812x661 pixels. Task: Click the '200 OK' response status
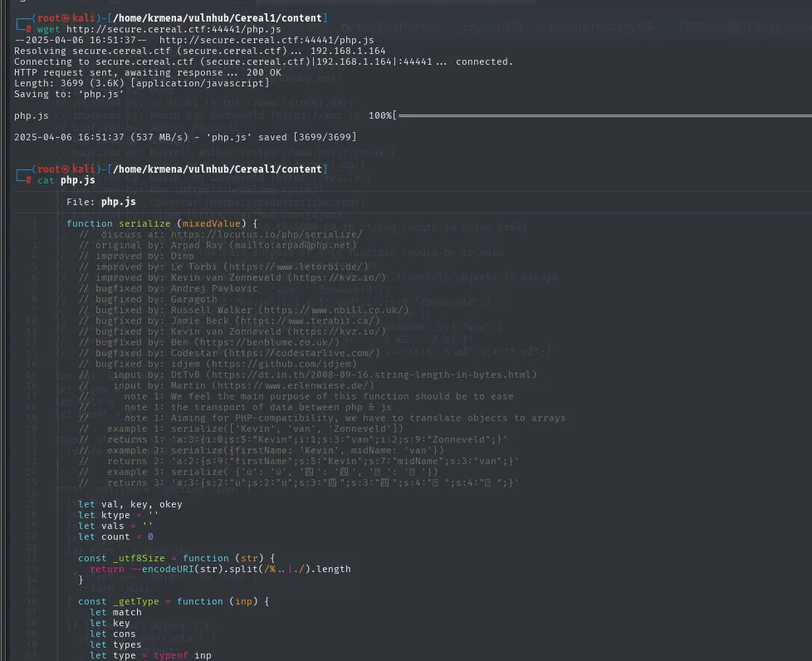[x=263, y=72]
